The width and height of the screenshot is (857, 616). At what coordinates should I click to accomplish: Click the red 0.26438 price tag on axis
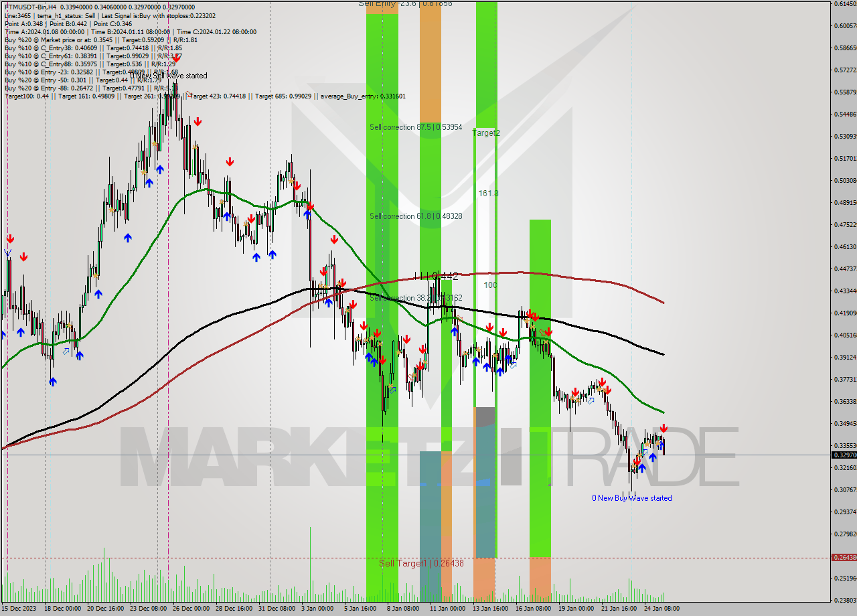(844, 557)
